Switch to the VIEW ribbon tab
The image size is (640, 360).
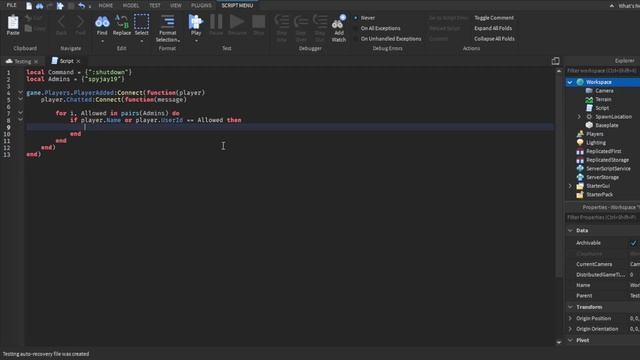[x=176, y=6]
